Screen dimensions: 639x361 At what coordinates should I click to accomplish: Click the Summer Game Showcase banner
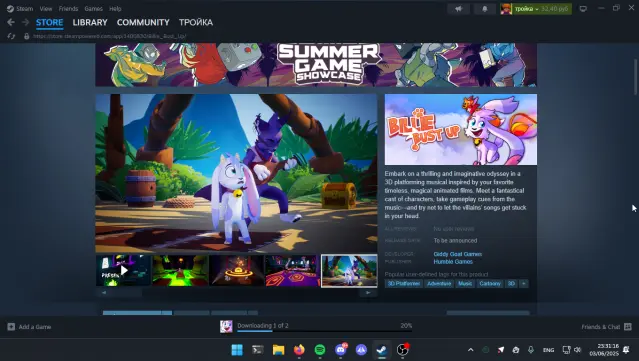(316, 65)
